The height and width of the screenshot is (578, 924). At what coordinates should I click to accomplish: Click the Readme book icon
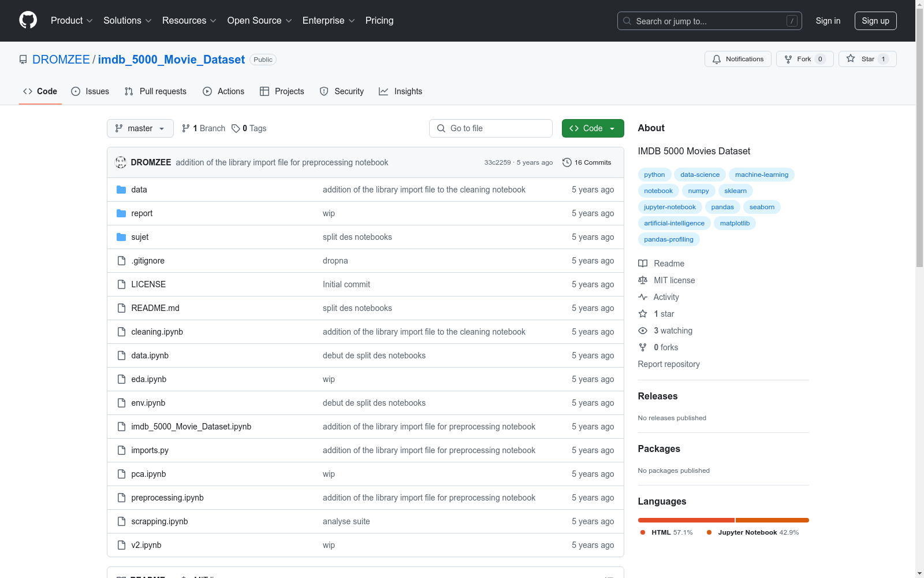(643, 264)
